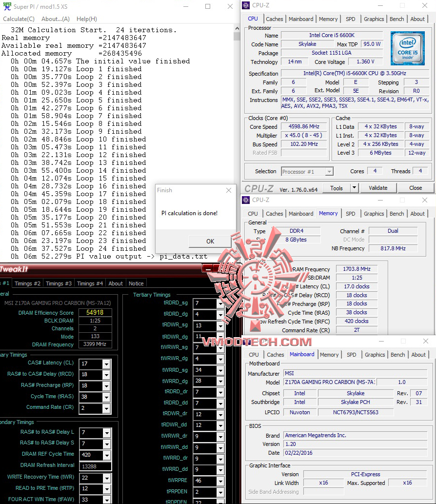Expand the tWRPRE dropdown
Image resolution: width=436 pixels, height=504 pixels.
220,482
